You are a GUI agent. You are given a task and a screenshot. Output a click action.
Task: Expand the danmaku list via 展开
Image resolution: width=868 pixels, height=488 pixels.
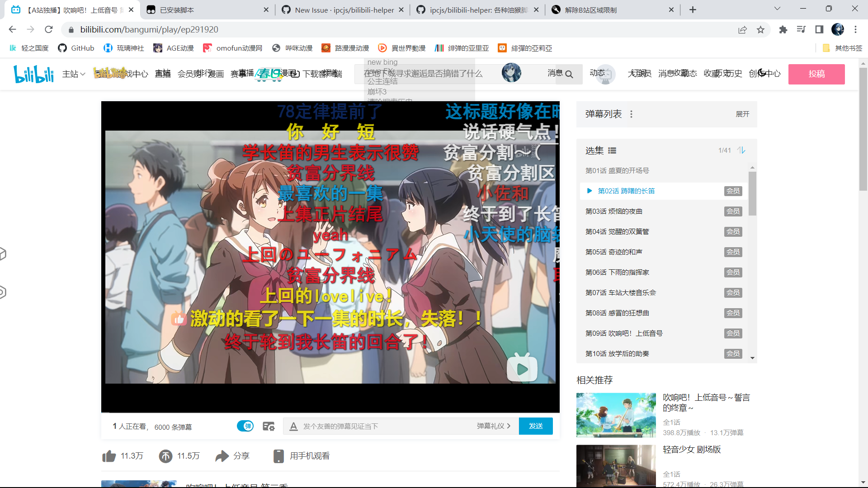(743, 114)
